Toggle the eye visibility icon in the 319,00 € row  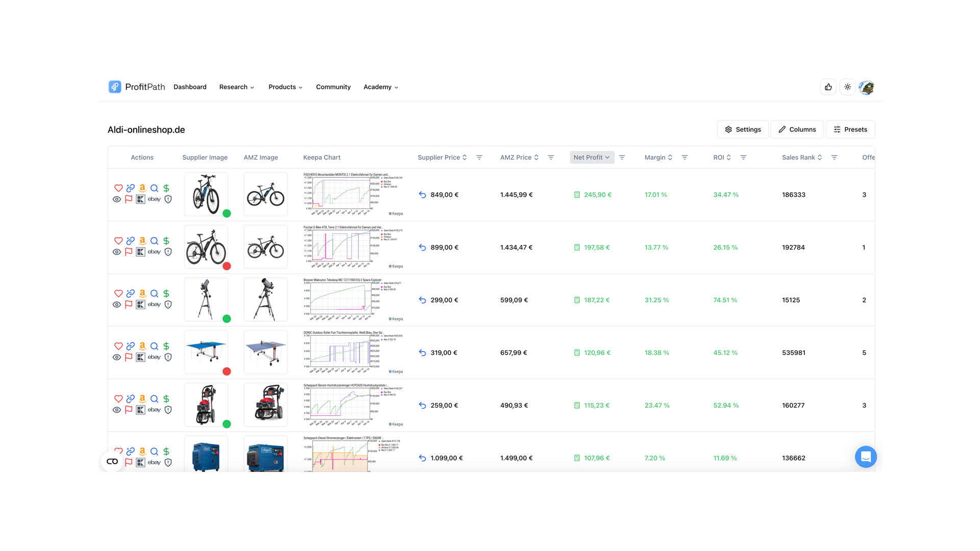pos(117,357)
